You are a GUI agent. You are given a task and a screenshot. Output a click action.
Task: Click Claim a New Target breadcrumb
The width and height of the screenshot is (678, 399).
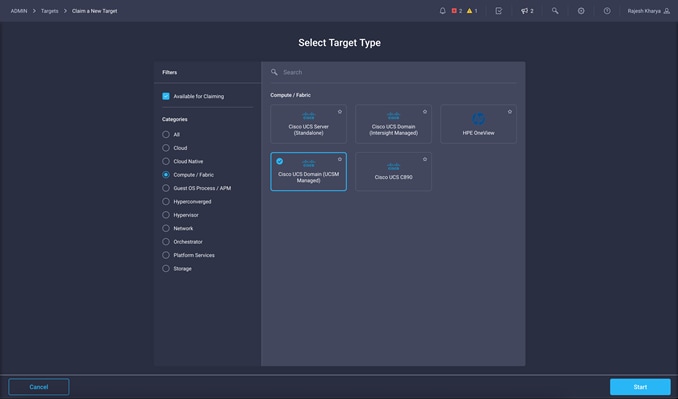pos(94,11)
